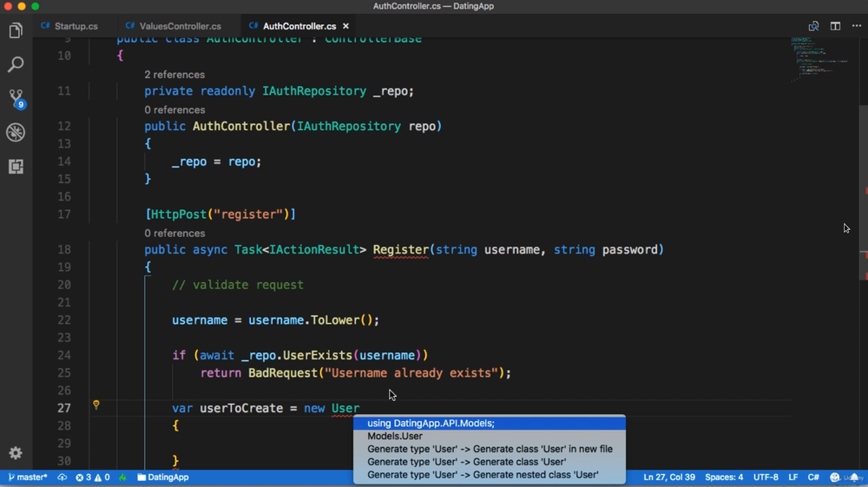This screenshot has height=487, width=868.
Task: Click the flame icon in status bar
Action: click(x=122, y=477)
